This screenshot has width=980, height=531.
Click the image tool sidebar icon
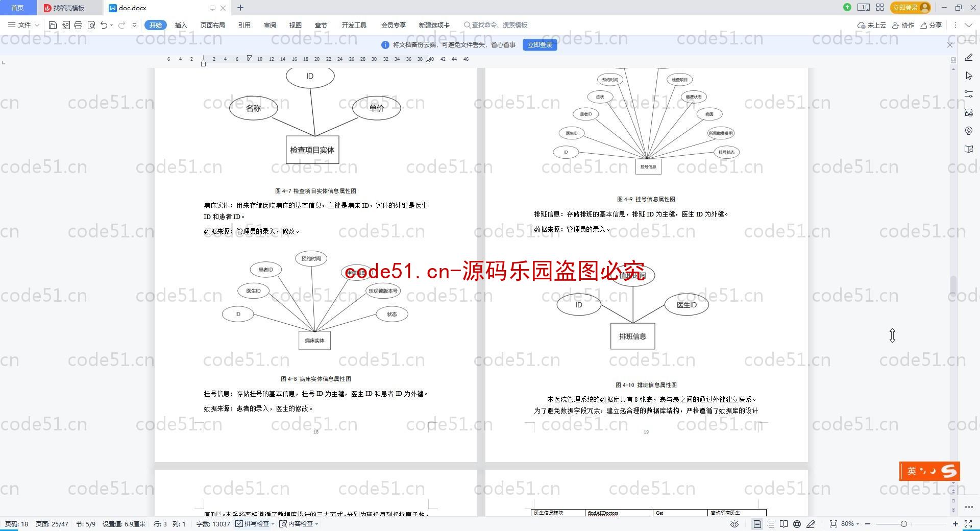(969, 112)
